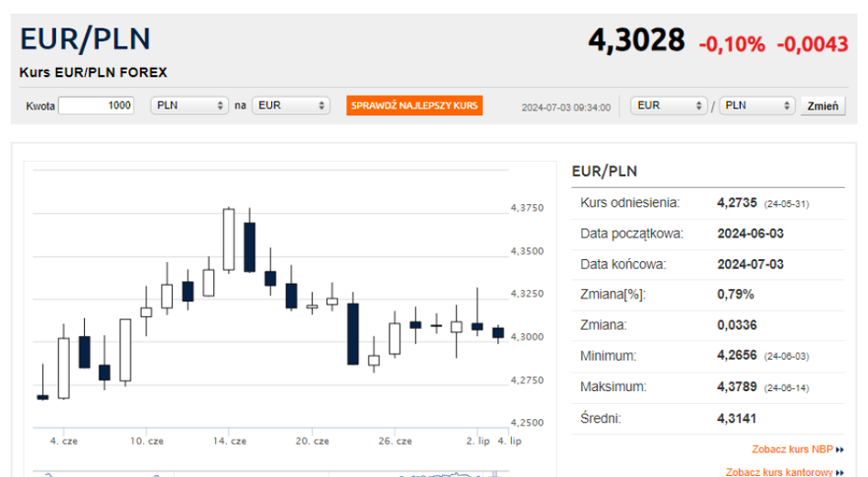Click the 4,2500 y-axis label
Viewport: 868px width, 477px height.
pos(527,423)
